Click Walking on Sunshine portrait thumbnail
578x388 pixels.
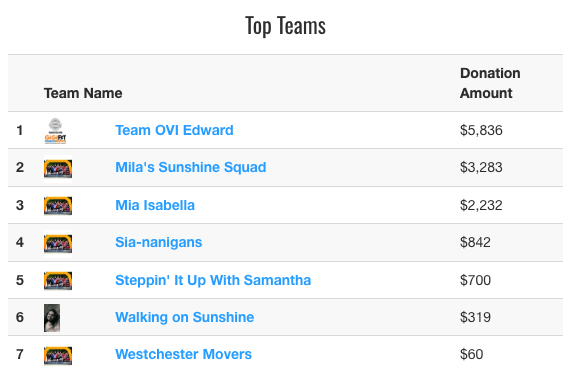pos(52,318)
